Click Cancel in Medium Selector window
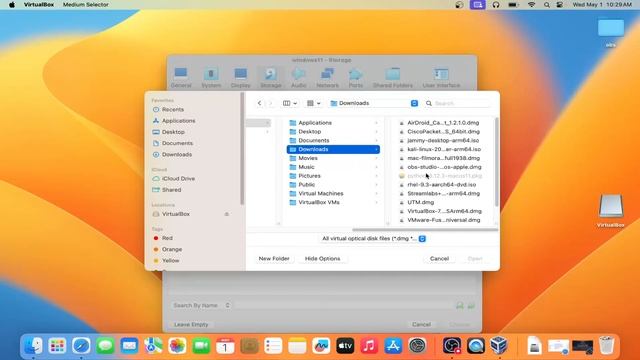The height and width of the screenshot is (360, 640). 421,324
